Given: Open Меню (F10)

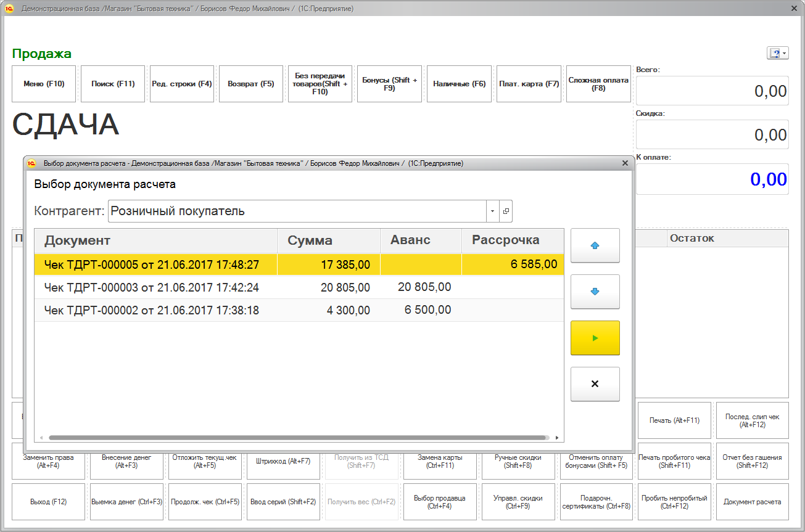Looking at the screenshot, I should click(44, 84).
